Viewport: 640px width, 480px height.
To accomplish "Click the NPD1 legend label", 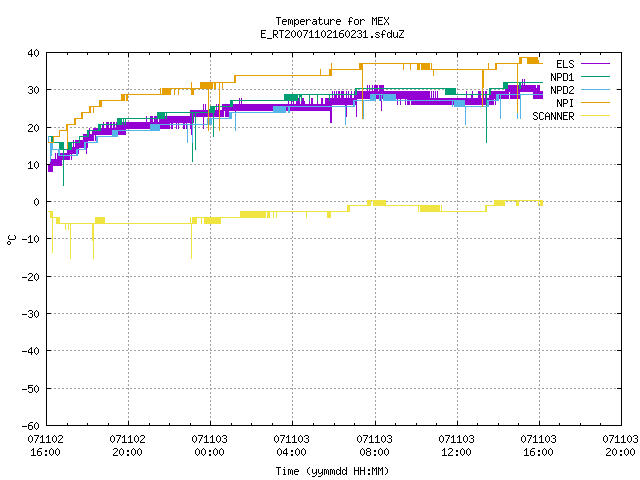I will pos(562,77).
